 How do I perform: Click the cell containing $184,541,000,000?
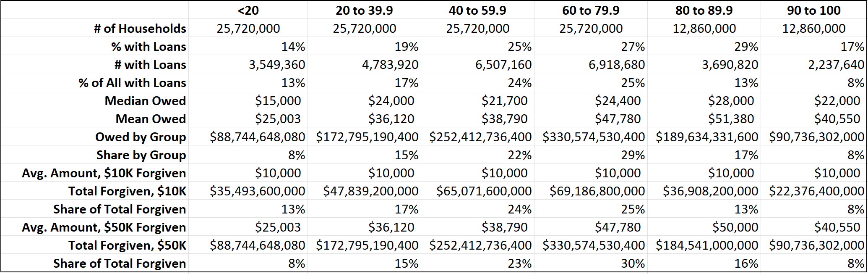point(707,245)
